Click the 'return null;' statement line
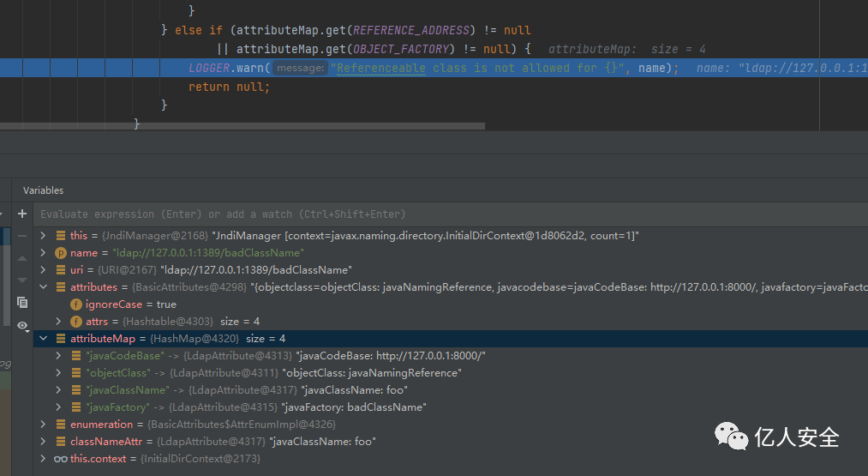The width and height of the screenshot is (868, 476). pos(229,87)
